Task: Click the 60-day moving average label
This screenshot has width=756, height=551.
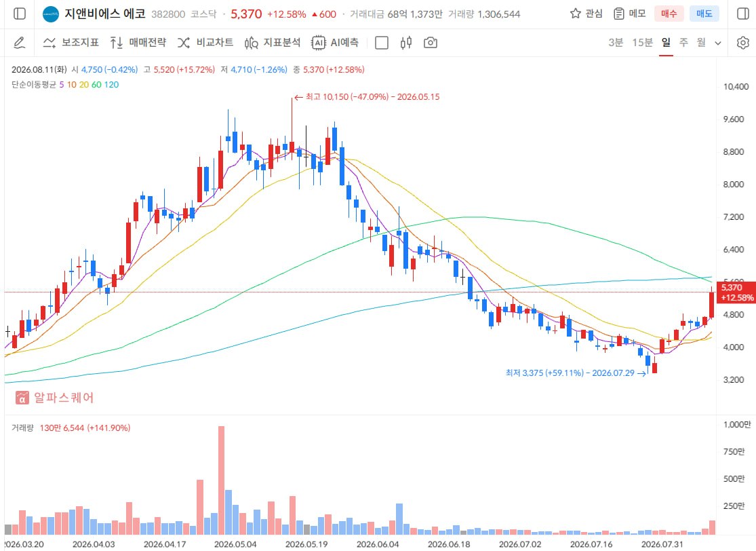Action: [x=96, y=84]
